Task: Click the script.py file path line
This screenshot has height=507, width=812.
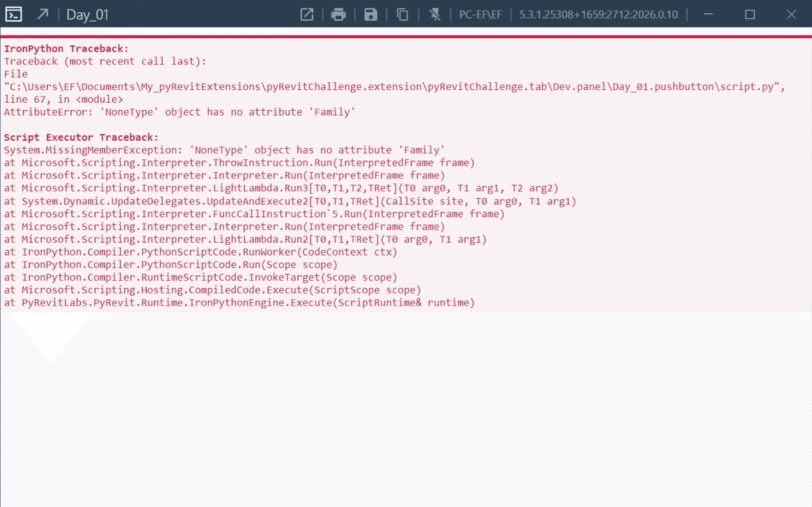Action: point(394,87)
